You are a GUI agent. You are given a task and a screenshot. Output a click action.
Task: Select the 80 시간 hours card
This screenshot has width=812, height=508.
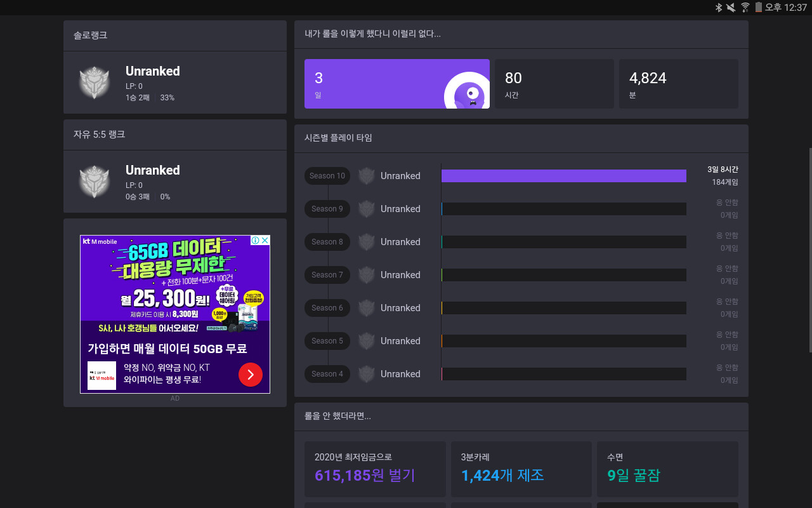(x=554, y=84)
